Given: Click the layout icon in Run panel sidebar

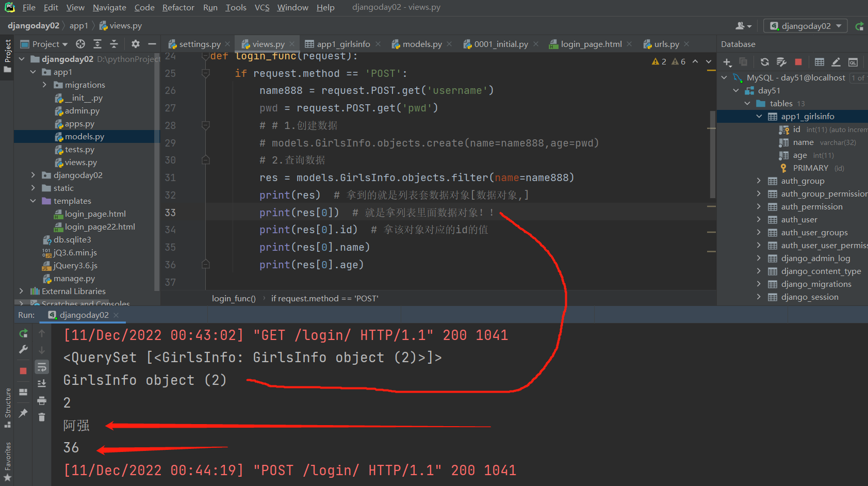Looking at the screenshot, I should [x=23, y=392].
